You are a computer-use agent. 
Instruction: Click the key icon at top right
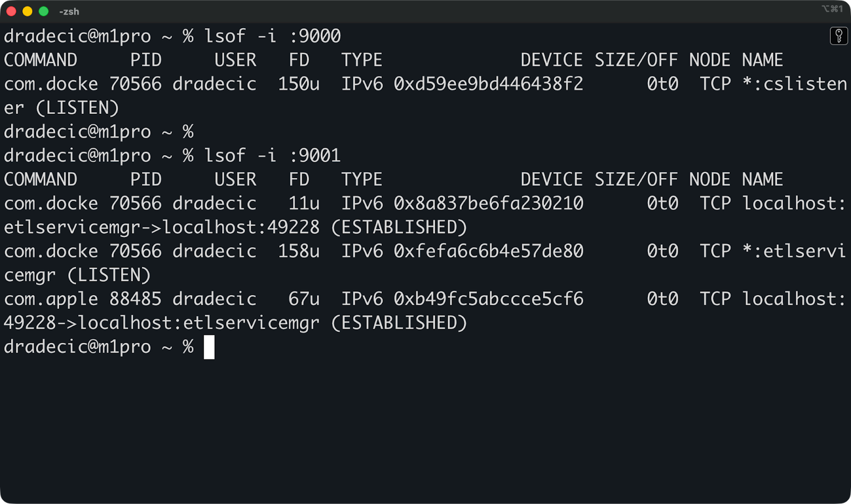(838, 36)
